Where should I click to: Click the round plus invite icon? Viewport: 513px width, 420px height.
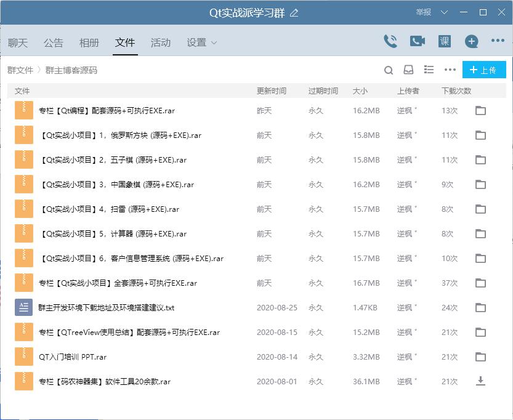(472, 41)
